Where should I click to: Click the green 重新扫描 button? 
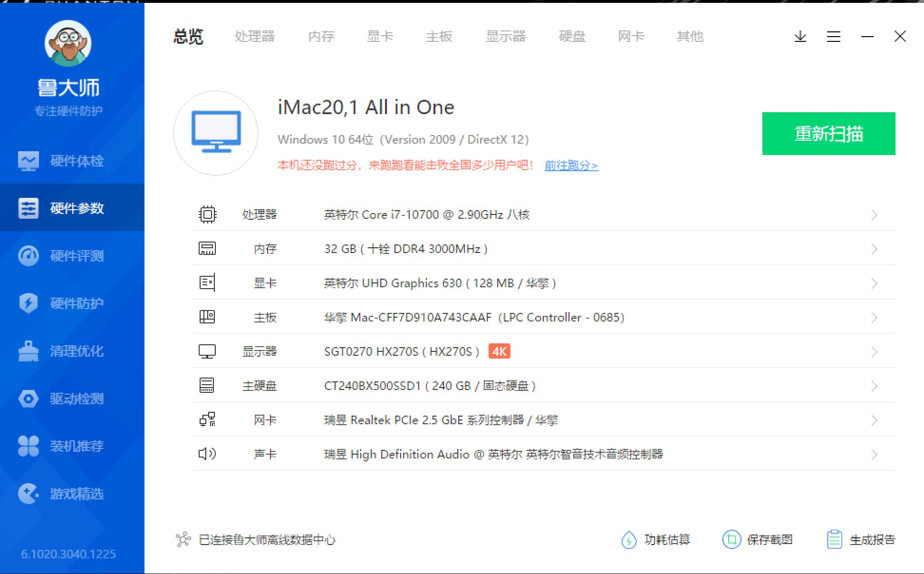pos(828,134)
